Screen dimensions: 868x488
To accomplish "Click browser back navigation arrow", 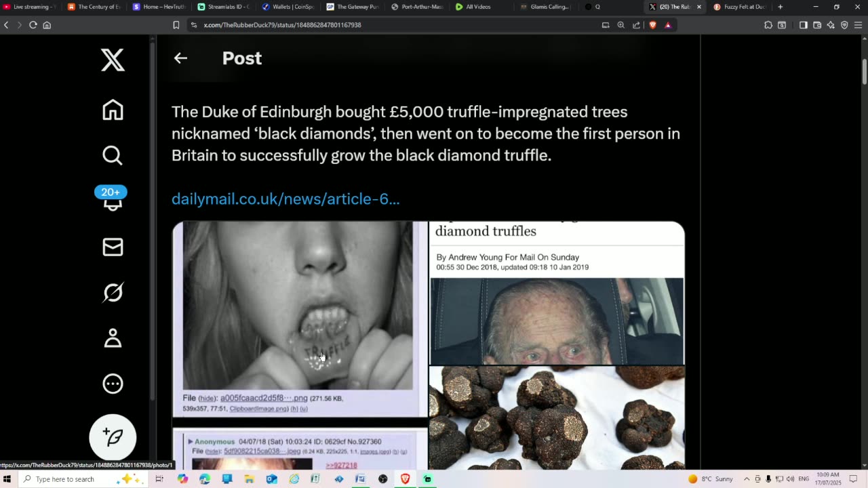I will (x=6, y=25).
